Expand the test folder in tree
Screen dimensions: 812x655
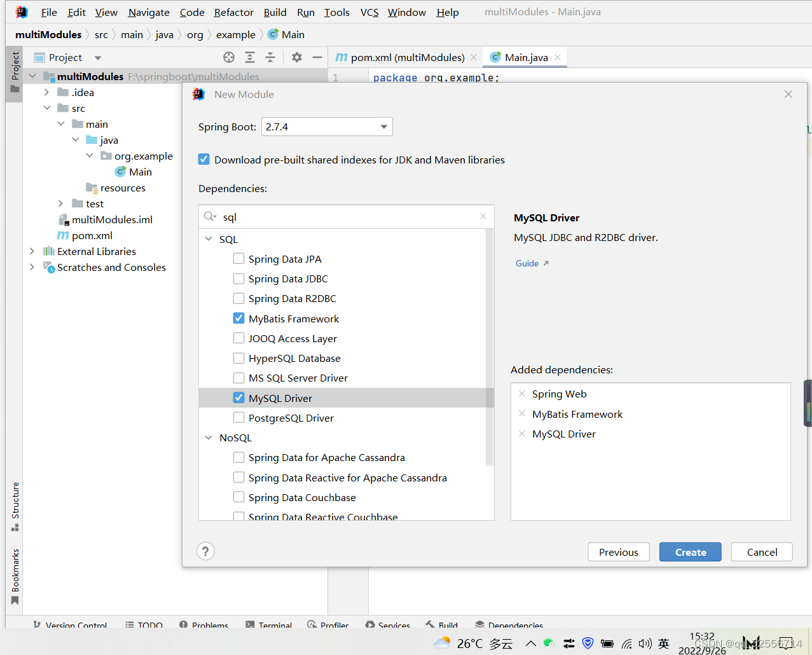tap(60, 203)
